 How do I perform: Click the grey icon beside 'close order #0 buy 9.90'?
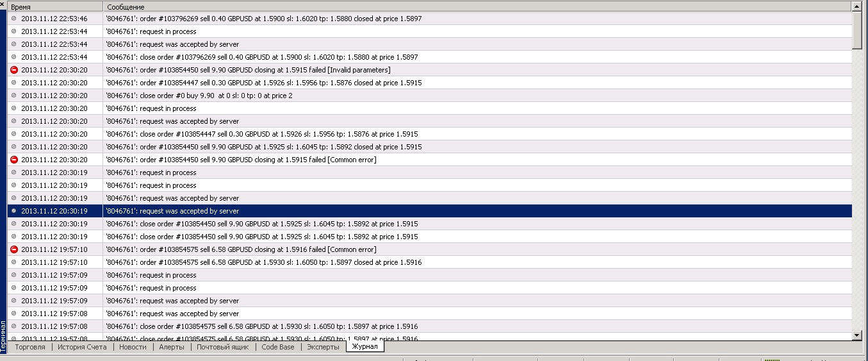(x=14, y=96)
